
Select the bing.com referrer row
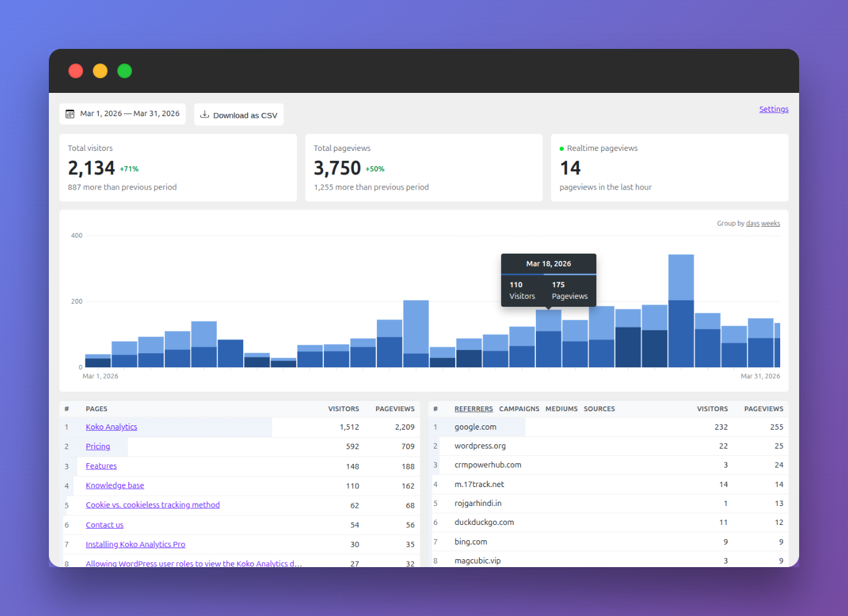click(x=610, y=542)
